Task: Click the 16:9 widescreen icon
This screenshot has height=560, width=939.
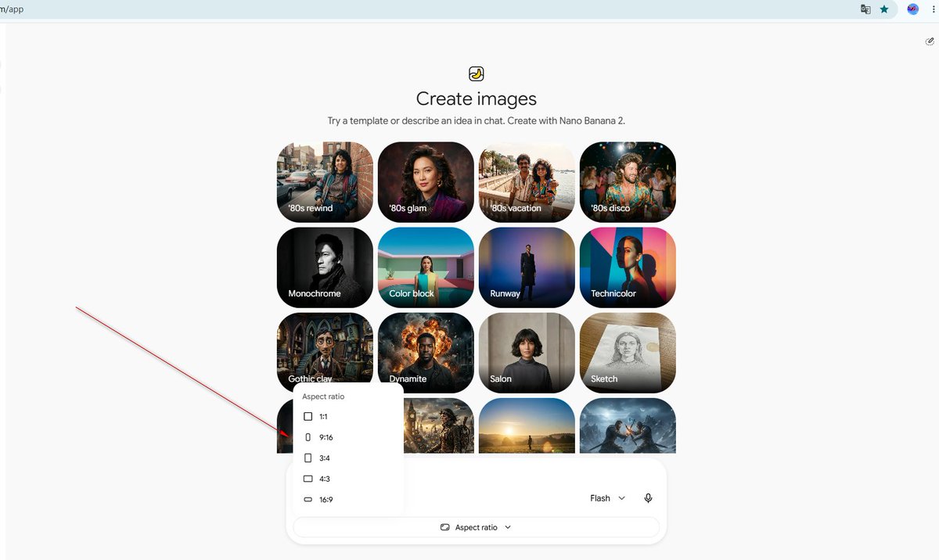Action: point(308,500)
